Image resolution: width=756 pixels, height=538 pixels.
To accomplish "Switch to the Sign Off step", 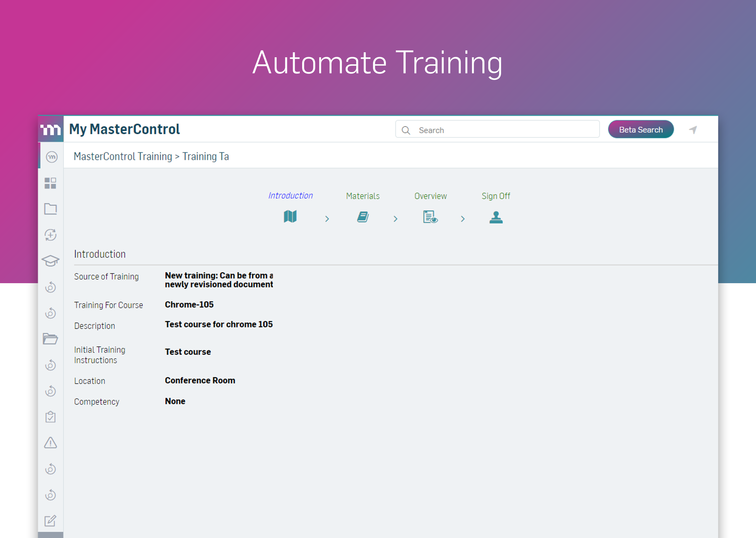I will (x=496, y=196).
